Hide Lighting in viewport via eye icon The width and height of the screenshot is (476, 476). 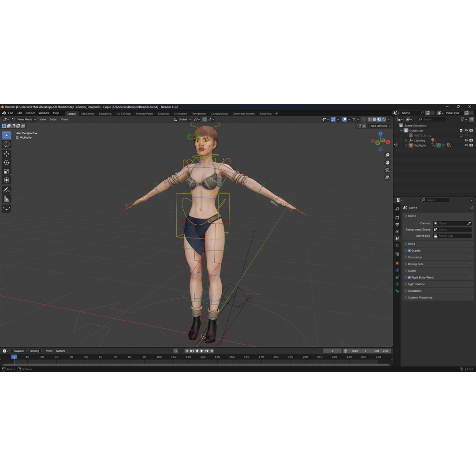tap(466, 140)
